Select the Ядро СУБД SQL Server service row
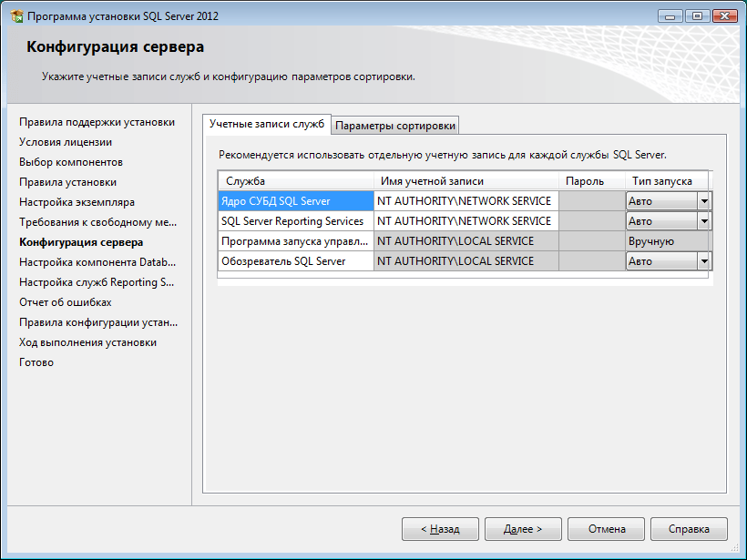Screen dimensions: 747x560 295,201
